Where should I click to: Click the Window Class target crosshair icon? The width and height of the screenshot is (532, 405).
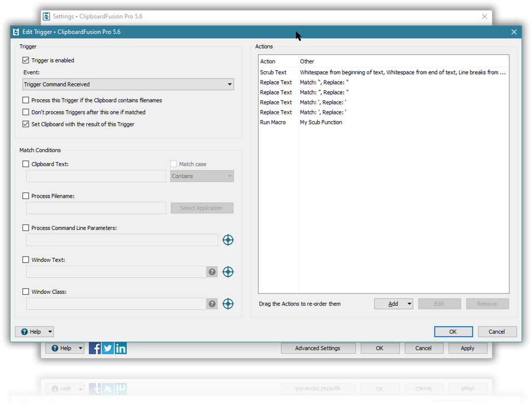228,304
